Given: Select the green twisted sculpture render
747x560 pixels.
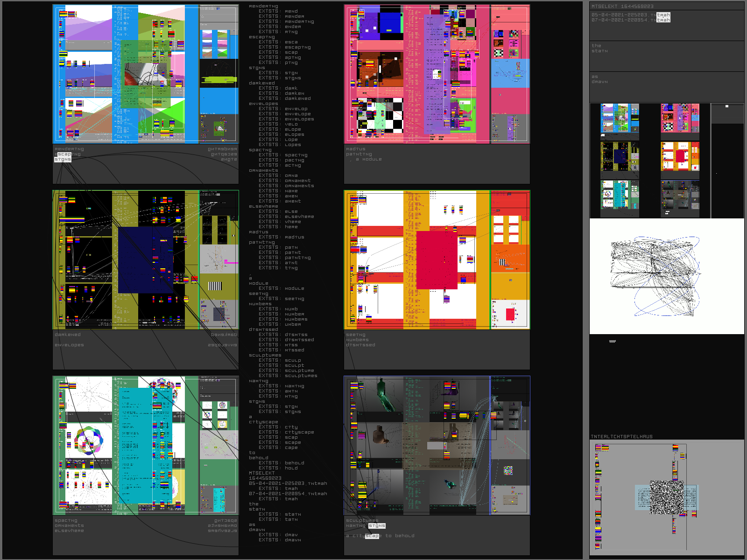Looking at the screenshot, I should [x=383, y=394].
